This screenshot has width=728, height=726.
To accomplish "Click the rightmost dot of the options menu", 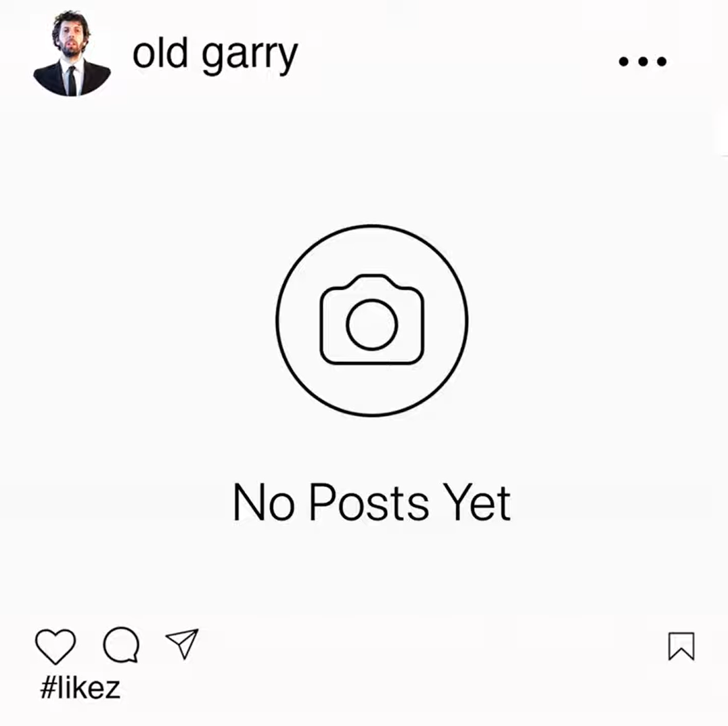I will (x=662, y=62).
